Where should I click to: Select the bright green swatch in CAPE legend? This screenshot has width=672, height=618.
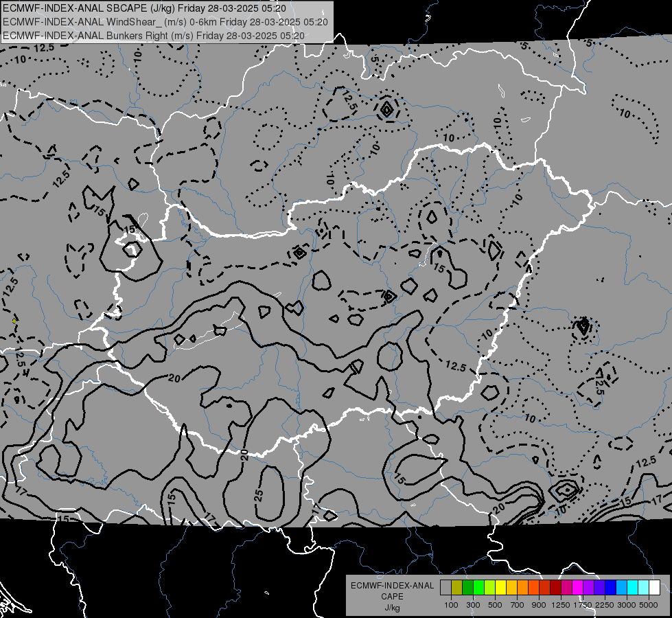[478, 587]
